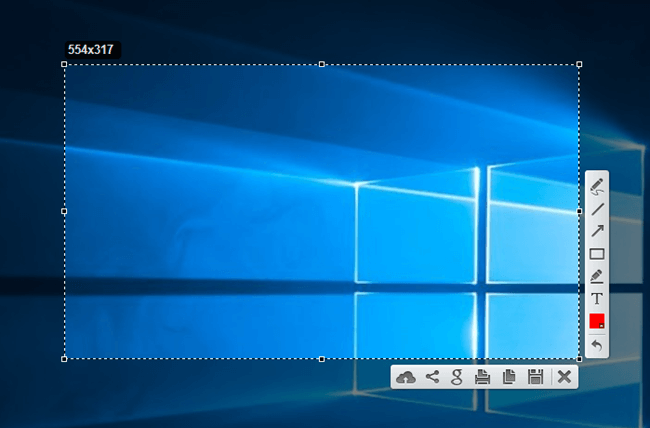Grab the top-right selection handle

click(579, 64)
